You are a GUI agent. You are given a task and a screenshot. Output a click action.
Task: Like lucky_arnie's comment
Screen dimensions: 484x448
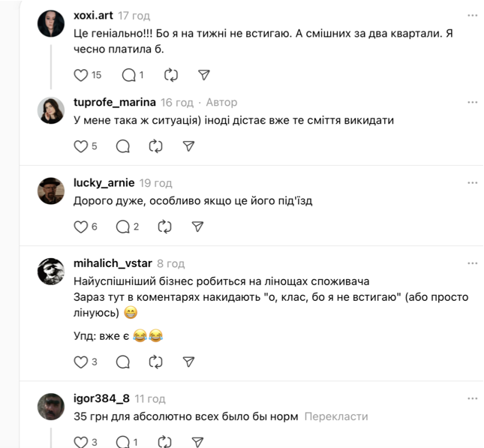pyautogui.click(x=81, y=227)
